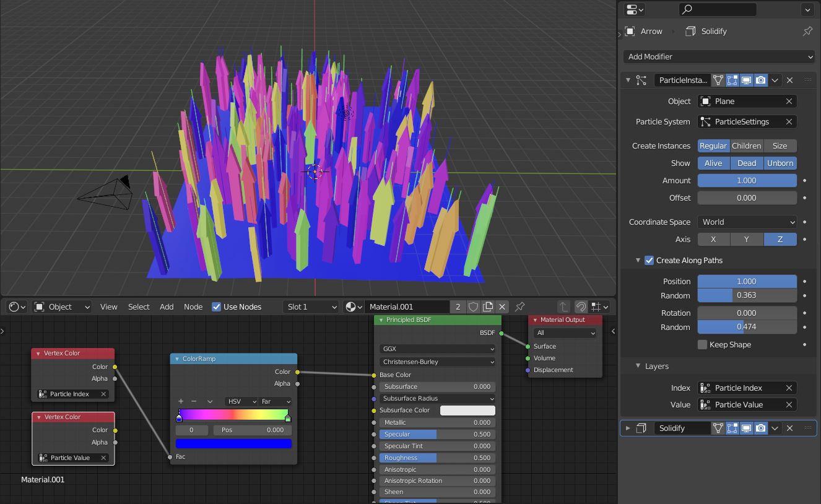The image size is (821, 504).
Task: Duplicate Material.001 with the new material icon
Action: (488, 306)
